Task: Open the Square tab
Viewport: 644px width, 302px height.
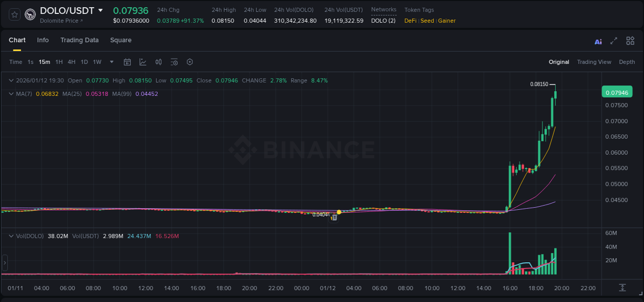Action: pos(121,40)
